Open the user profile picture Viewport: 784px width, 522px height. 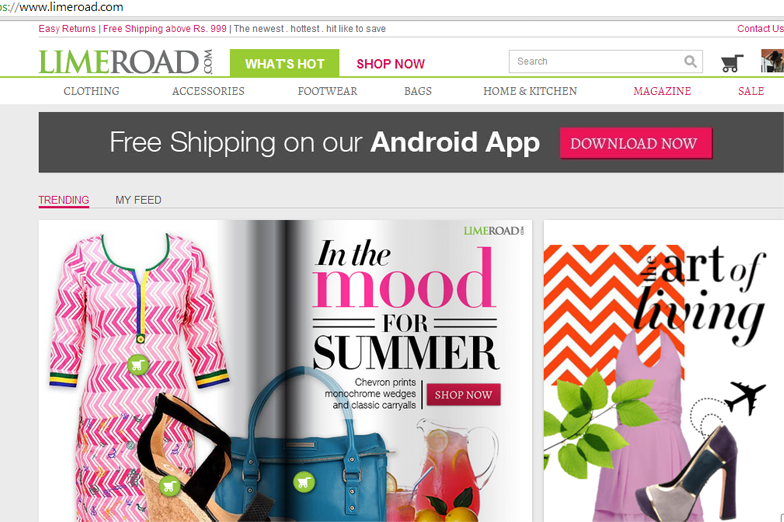click(772, 61)
